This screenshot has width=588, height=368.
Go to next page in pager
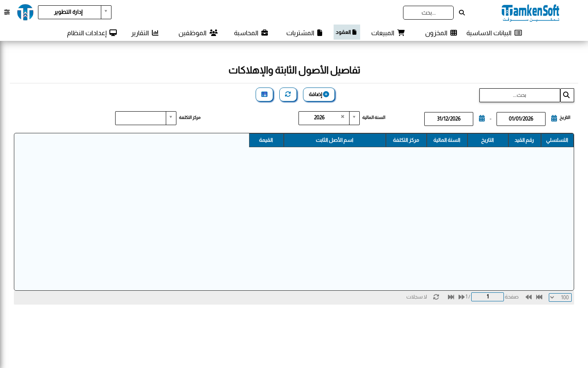(461, 297)
